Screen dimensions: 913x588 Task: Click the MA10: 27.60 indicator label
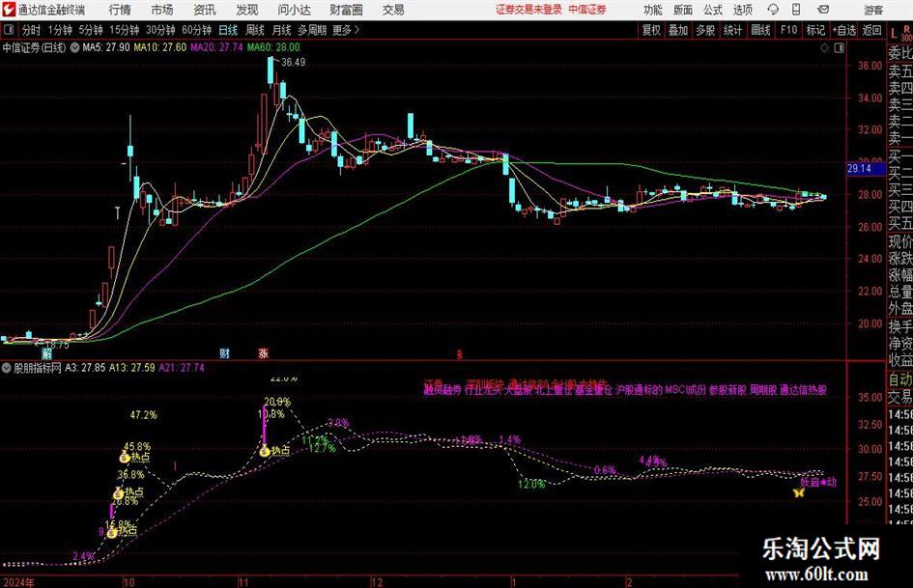click(160, 47)
